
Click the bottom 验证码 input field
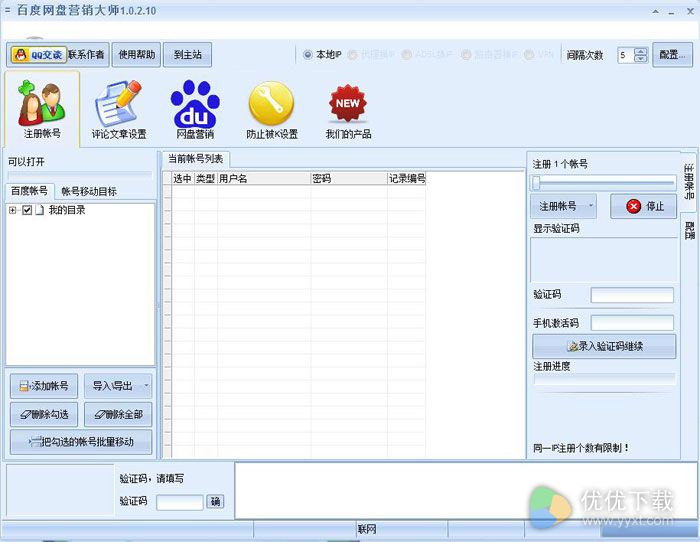point(180,502)
